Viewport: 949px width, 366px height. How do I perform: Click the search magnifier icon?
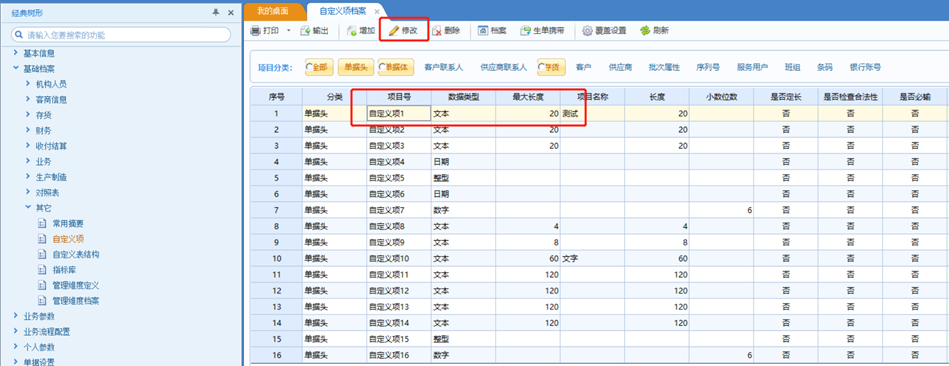point(19,35)
